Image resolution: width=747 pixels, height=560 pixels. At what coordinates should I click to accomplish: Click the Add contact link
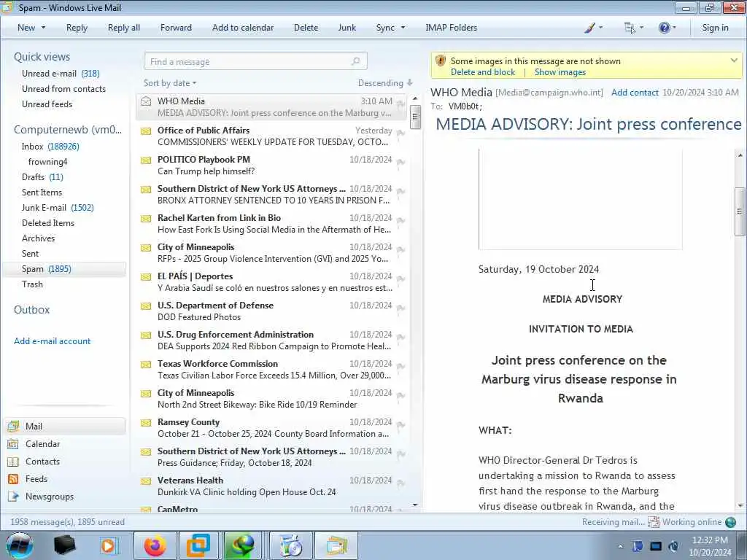pos(635,93)
